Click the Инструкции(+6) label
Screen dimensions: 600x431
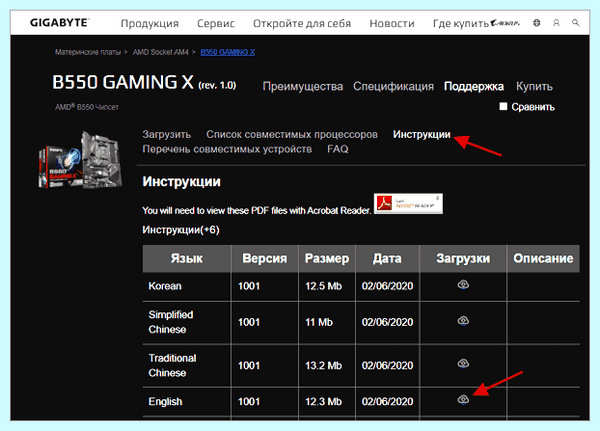point(181,230)
